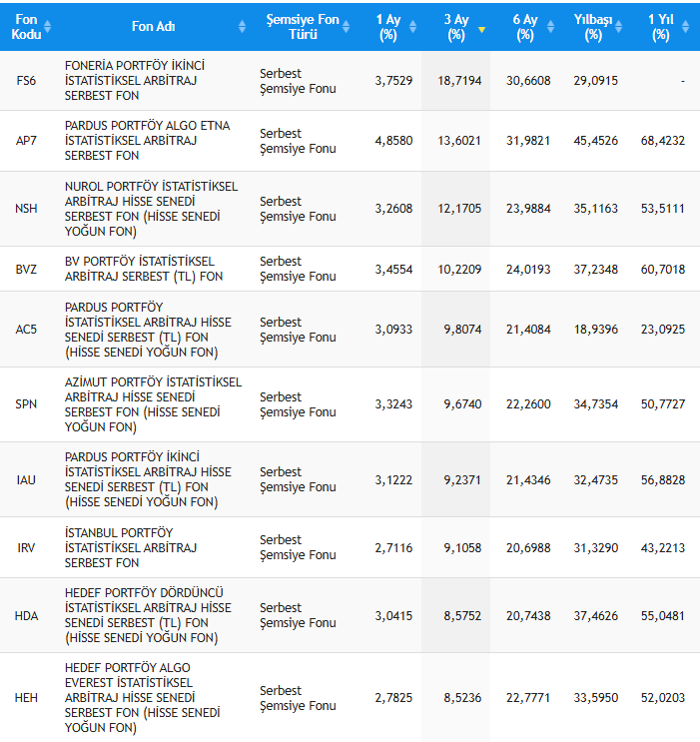Click 1-month value 2,7116 in IRV row
The image size is (700, 742).
pyautogui.click(x=393, y=548)
